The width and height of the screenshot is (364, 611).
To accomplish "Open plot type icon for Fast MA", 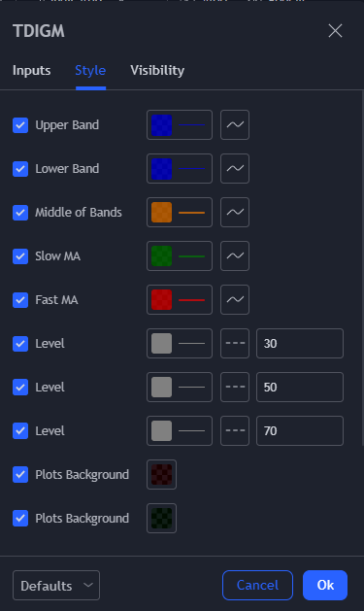I will coord(235,299).
